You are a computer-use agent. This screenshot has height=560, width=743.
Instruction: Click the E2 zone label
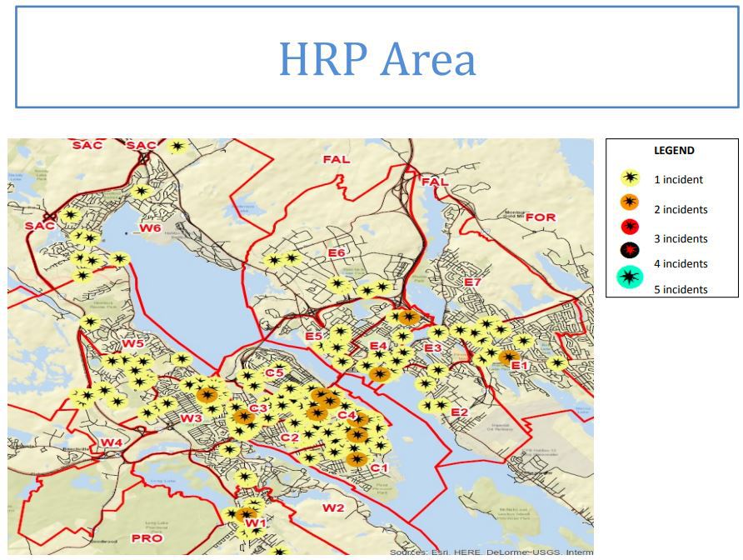(x=459, y=412)
